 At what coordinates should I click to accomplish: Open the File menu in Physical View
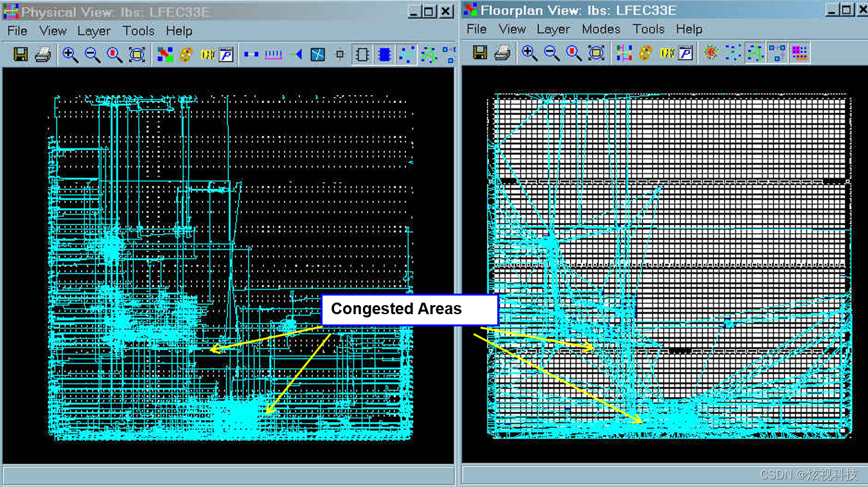coord(17,31)
